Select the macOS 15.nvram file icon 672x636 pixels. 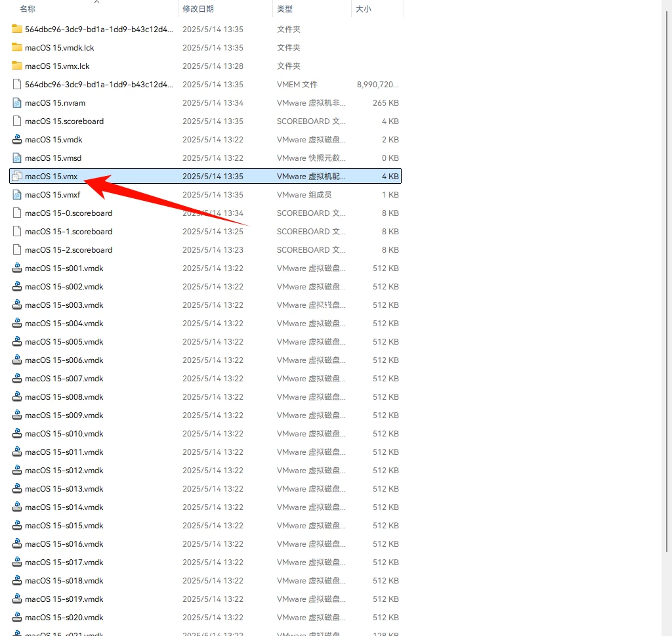coord(16,103)
